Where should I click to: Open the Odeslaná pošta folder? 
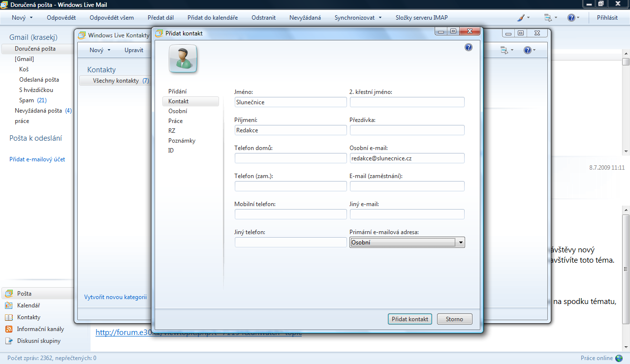[39, 80]
